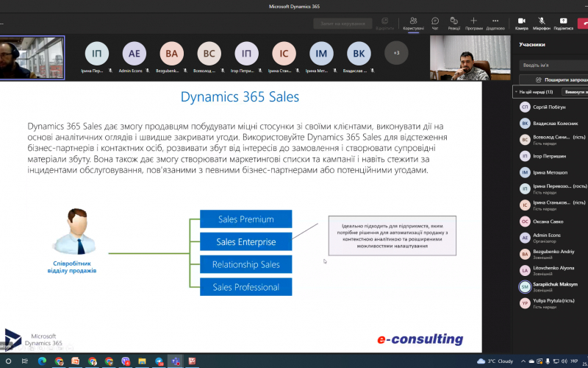The height and width of the screenshot is (368, 588).
Task: Open Task View on the taskbar
Action: coord(25,361)
